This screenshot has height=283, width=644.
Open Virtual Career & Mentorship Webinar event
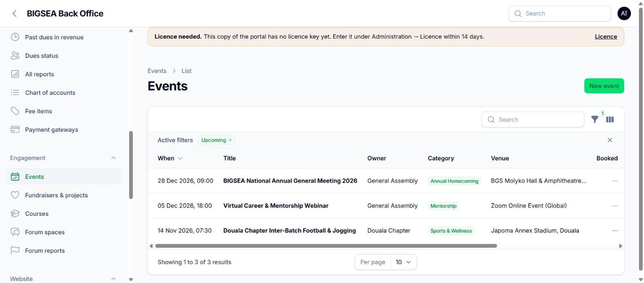coord(276,206)
